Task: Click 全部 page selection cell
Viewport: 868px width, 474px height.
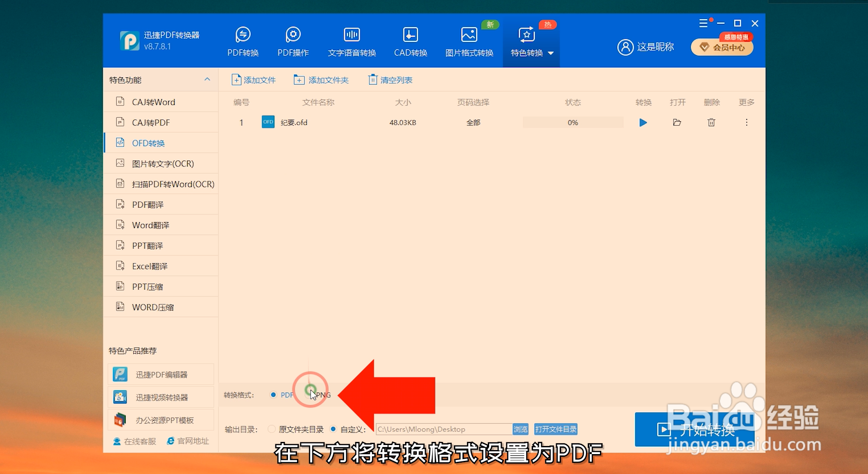Action: tap(473, 123)
